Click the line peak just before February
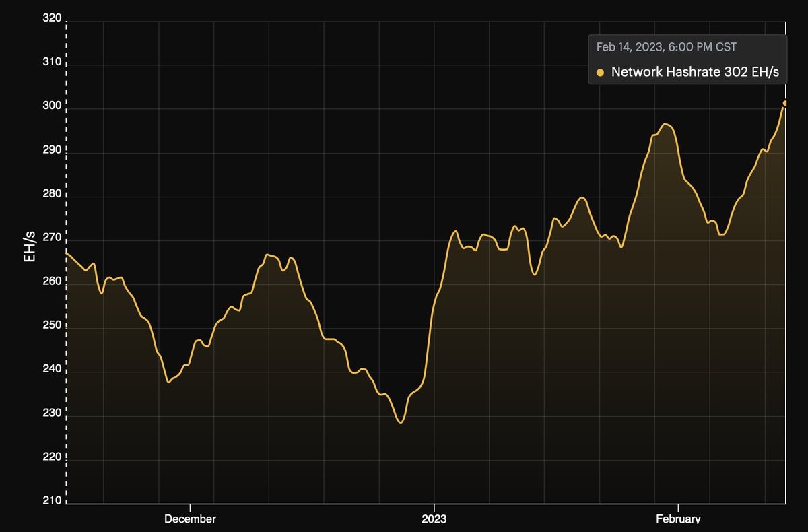 point(665,124)
